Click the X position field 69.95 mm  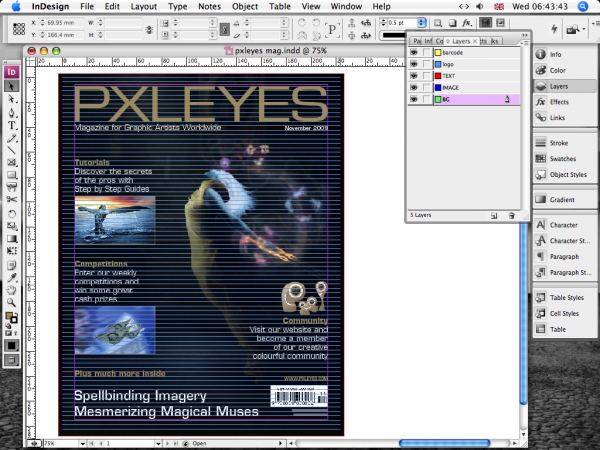point(64,23)
